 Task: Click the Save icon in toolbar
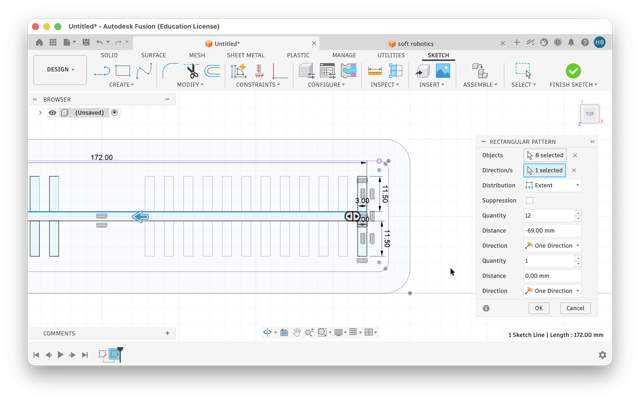coord(86,42)
